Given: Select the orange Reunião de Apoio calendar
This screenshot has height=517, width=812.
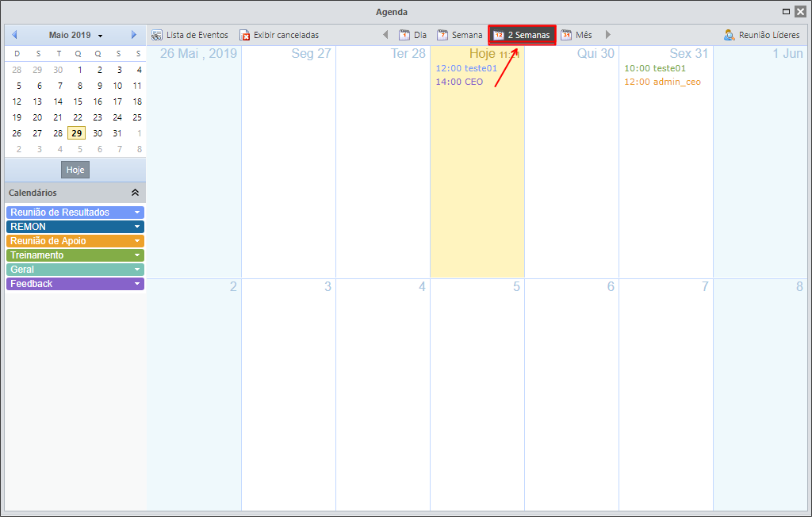Looking at the screenshot, I should [75, 241].
